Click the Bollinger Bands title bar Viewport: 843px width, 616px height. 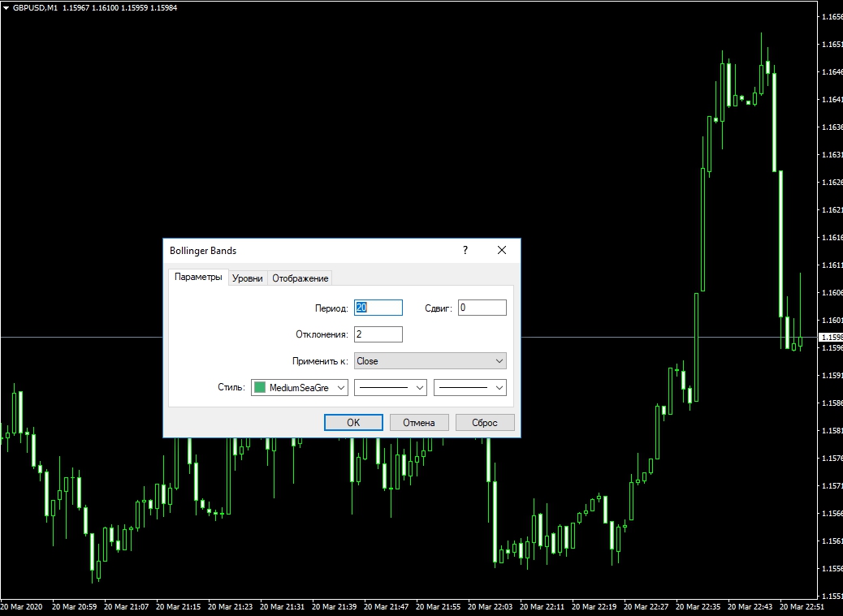coord(309,251)
